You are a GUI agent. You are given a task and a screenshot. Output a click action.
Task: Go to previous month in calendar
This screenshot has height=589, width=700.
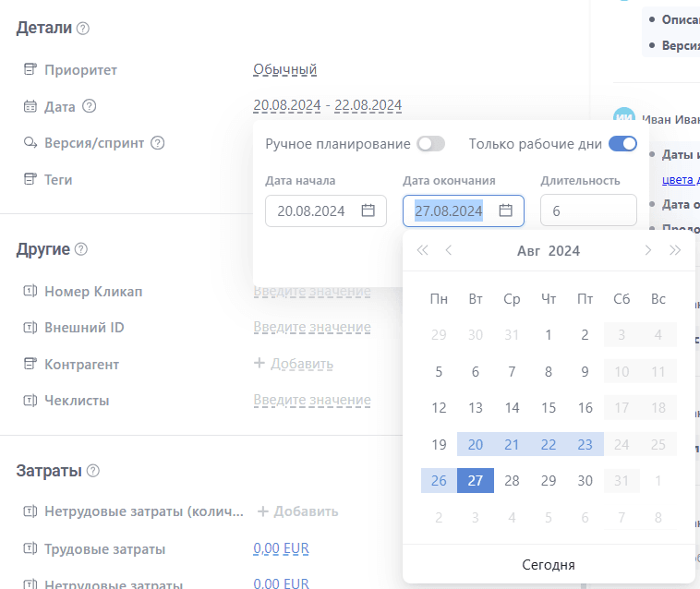[x=449, y=250]
